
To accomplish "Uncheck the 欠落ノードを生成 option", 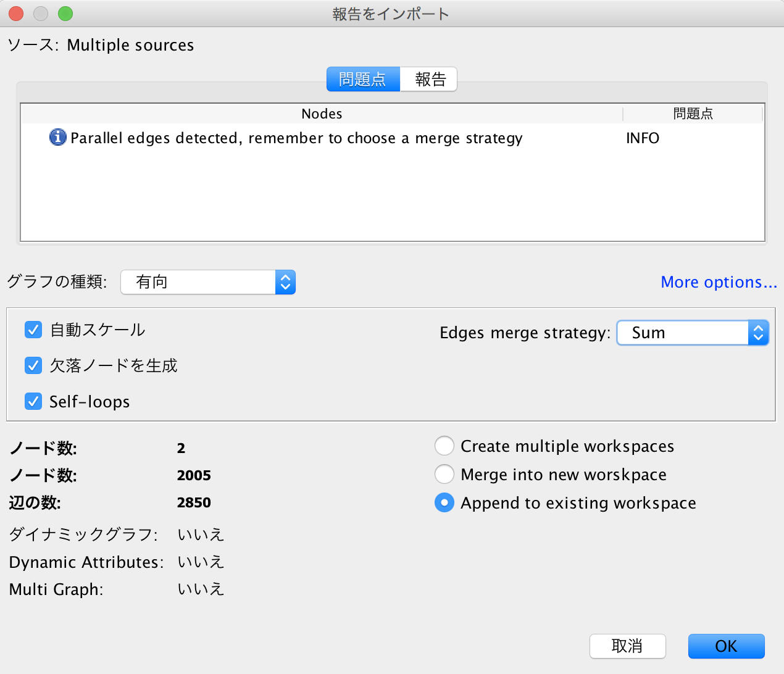I will tap(33, 366).
